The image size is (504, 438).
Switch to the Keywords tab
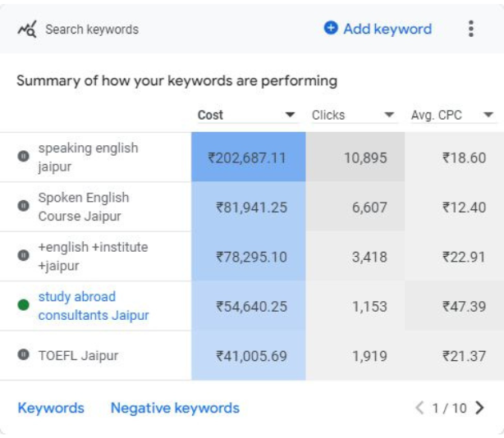51,408
